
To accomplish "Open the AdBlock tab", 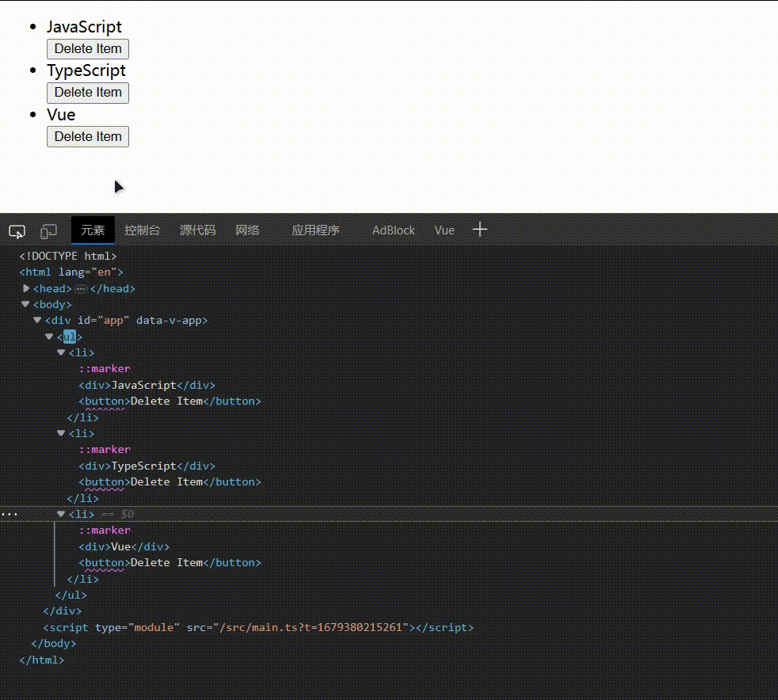I will click(394, 230).
